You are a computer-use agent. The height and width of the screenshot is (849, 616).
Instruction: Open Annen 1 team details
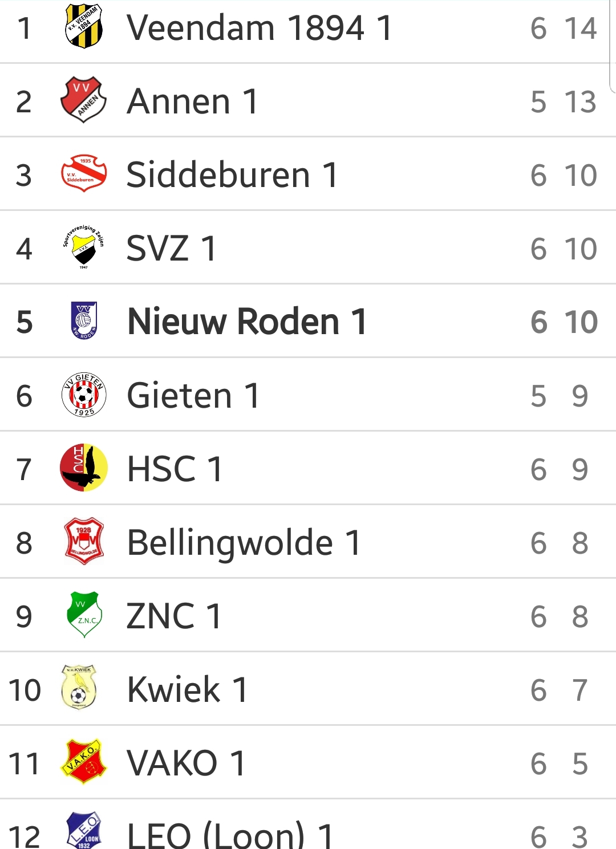[192, 101]
